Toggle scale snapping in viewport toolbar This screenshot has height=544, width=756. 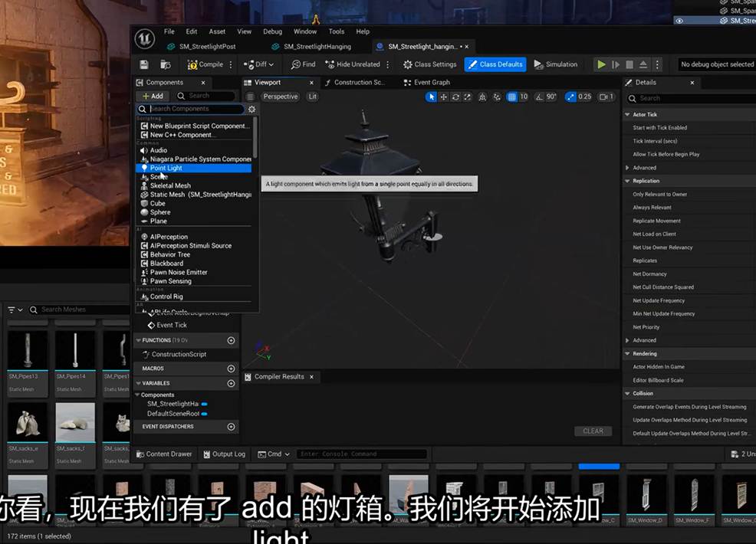570,97
